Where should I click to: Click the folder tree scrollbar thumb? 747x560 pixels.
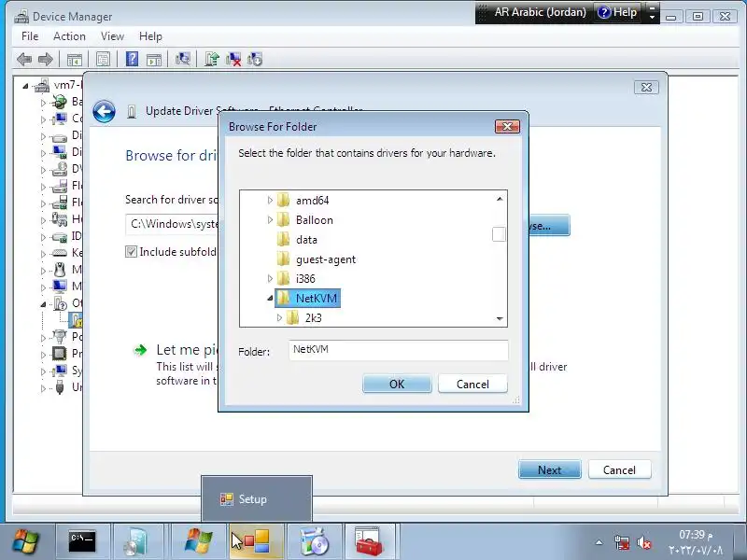pyautogui.click(x=499, y=234)
